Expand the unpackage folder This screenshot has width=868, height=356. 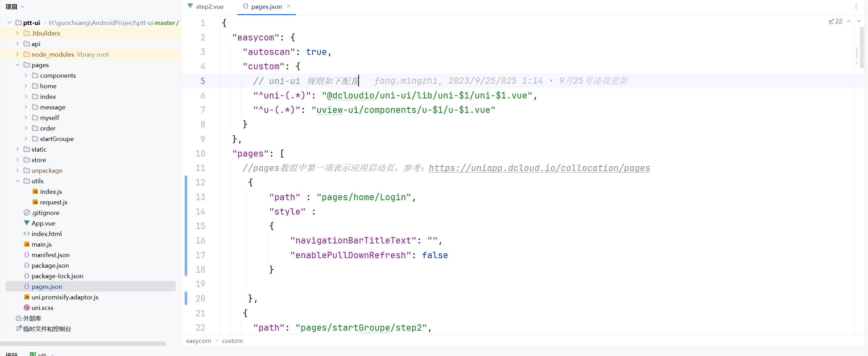tap(17, 170)
